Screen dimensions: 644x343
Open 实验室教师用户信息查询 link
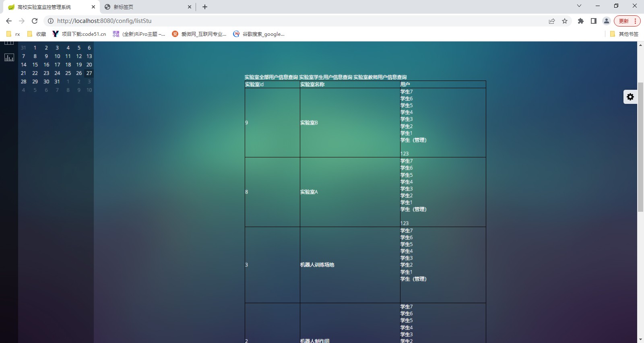point(380,77)
